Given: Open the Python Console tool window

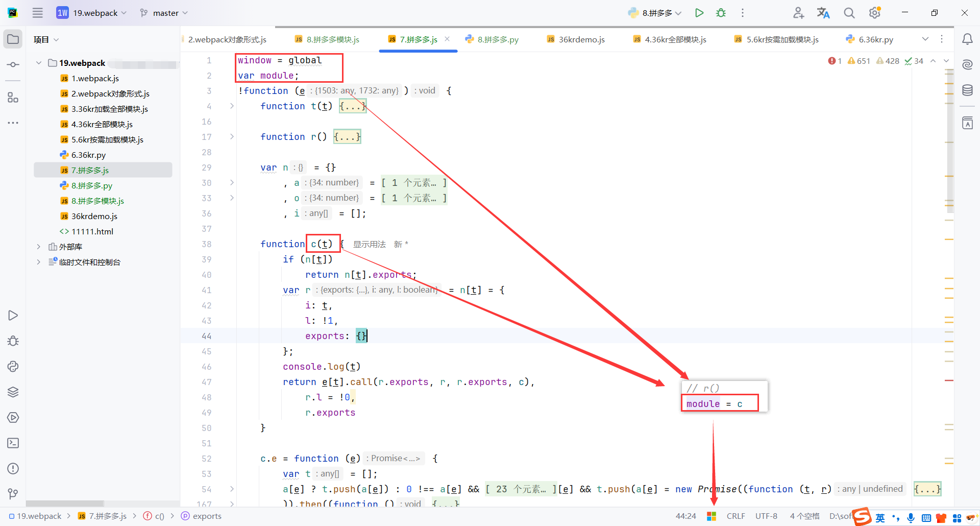Looking at the screenshot, I should pyautogui.click(x=13, y=367).
